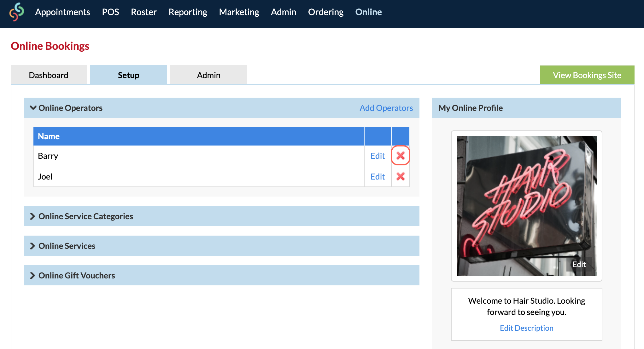
Task: Expand the Online Service Categories section
Action: tap(222, 216)
